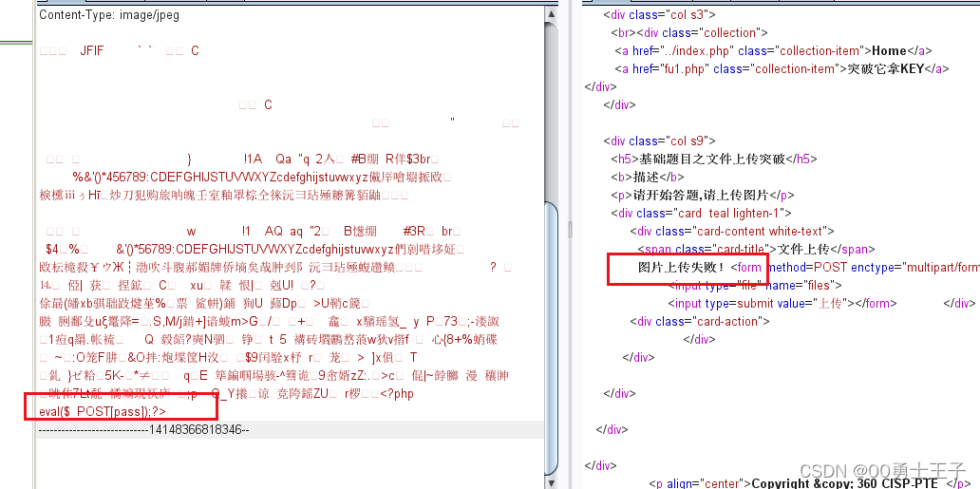Click the '<div class="col s9">' response line

660,141
